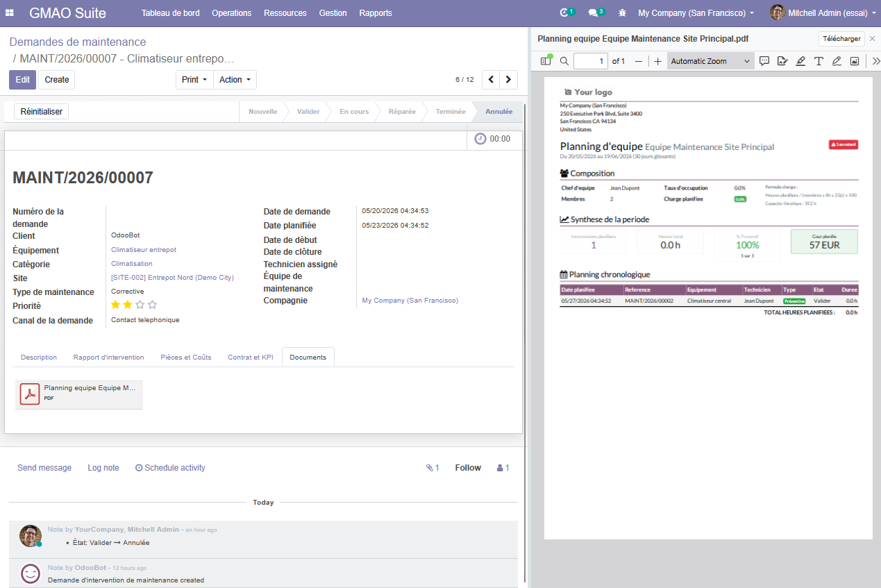Click Log note in the chatter
881x588 pixels.
point(103,468)
